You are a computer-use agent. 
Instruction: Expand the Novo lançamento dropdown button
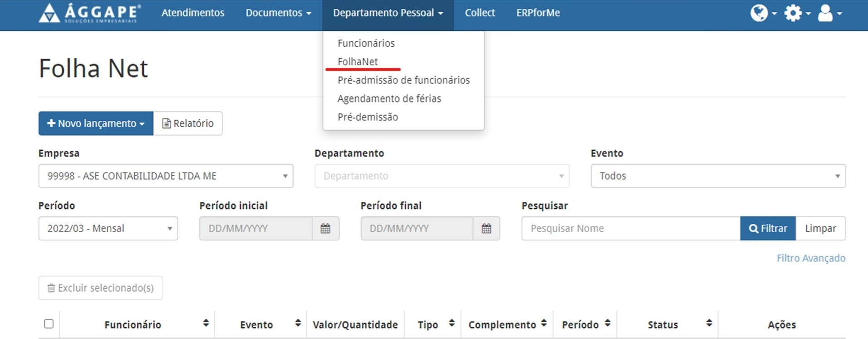96,123
